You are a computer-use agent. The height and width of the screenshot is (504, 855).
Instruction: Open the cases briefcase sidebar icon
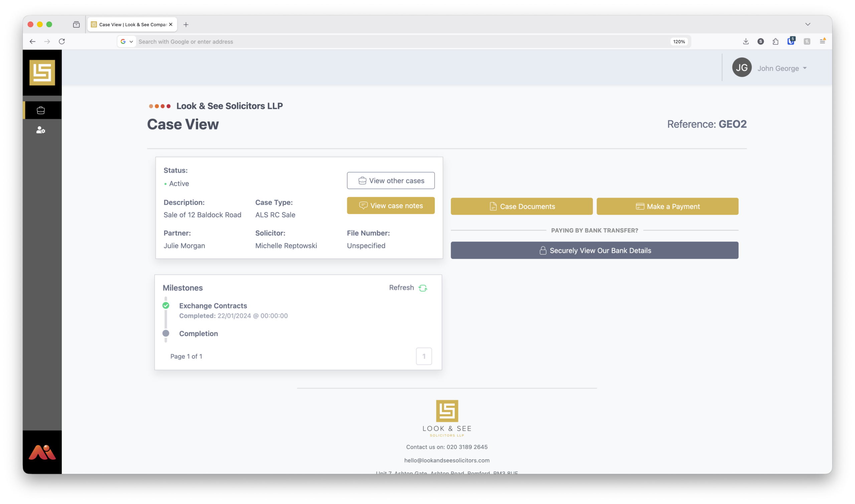coord(41,110)
